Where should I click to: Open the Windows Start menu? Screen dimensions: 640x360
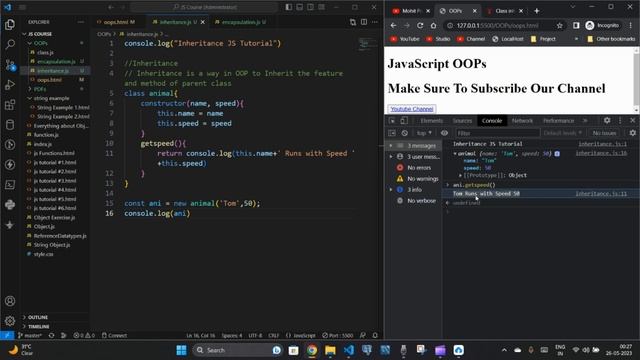click(181, 350)
